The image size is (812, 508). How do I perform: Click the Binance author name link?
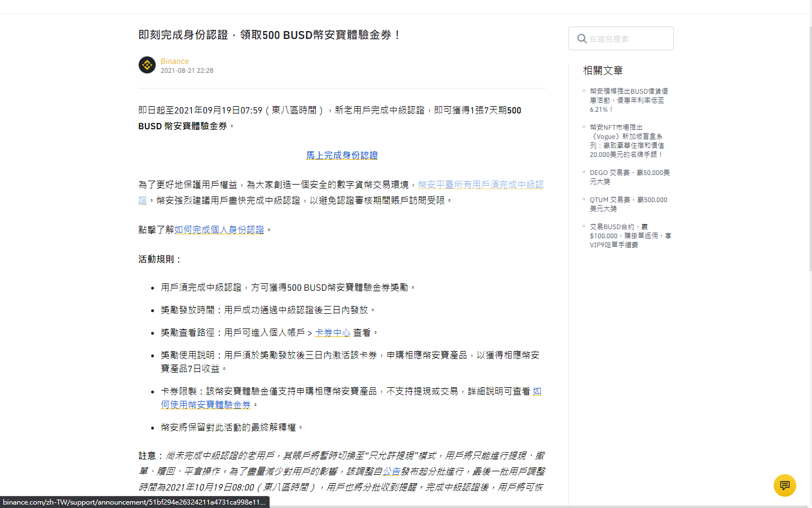point(175,61)
